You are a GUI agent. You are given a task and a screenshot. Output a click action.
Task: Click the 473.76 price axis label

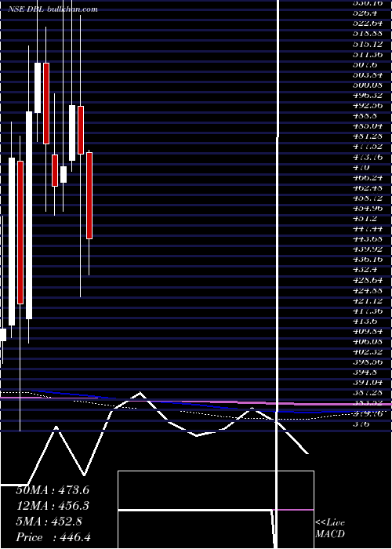point(368,157)
